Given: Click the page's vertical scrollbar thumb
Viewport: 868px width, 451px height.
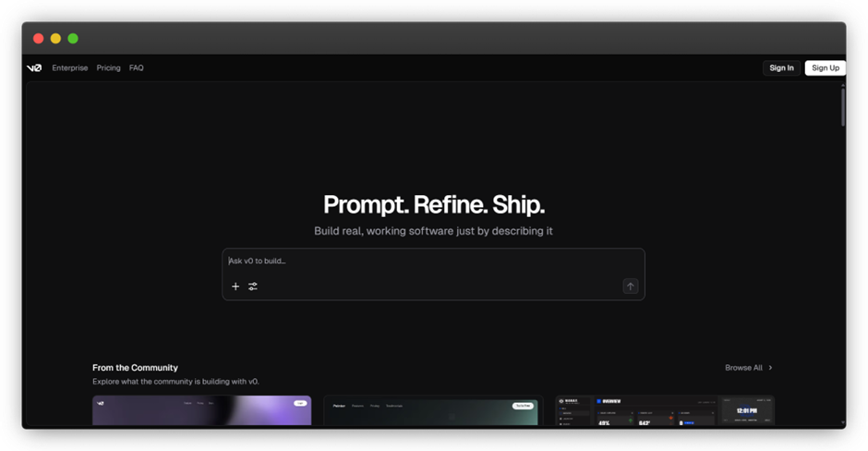Looking at the screenshot, I should (x=842, y=106).
